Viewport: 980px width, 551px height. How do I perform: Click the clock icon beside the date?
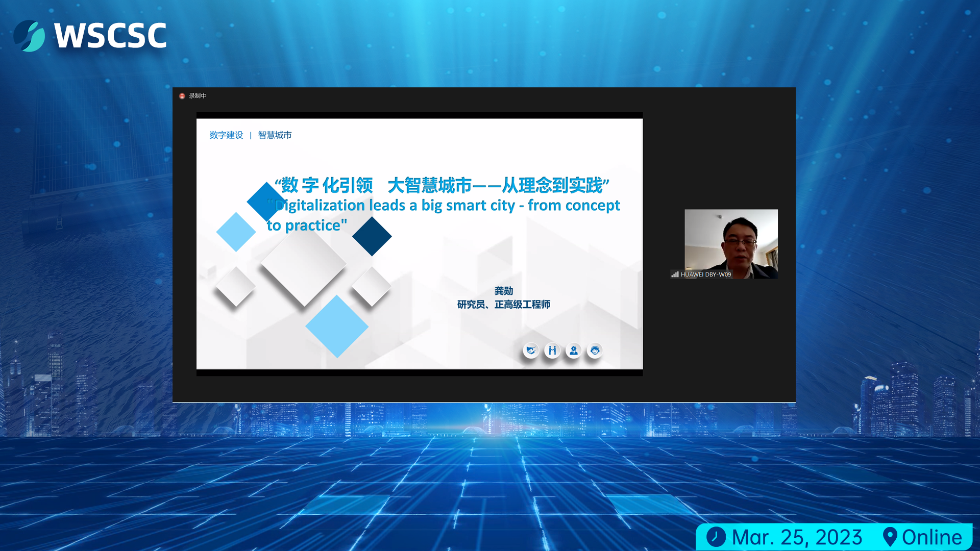click(716, 537)
